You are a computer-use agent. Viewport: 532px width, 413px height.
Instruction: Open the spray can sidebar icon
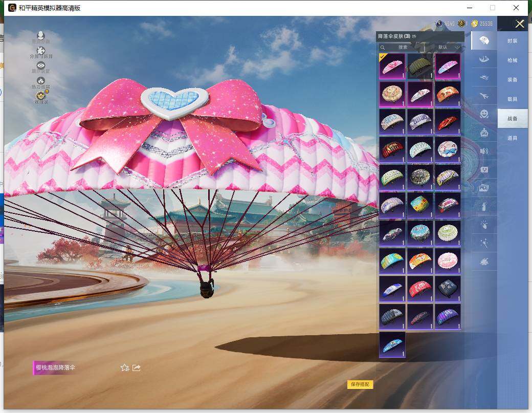pos(484,206)
